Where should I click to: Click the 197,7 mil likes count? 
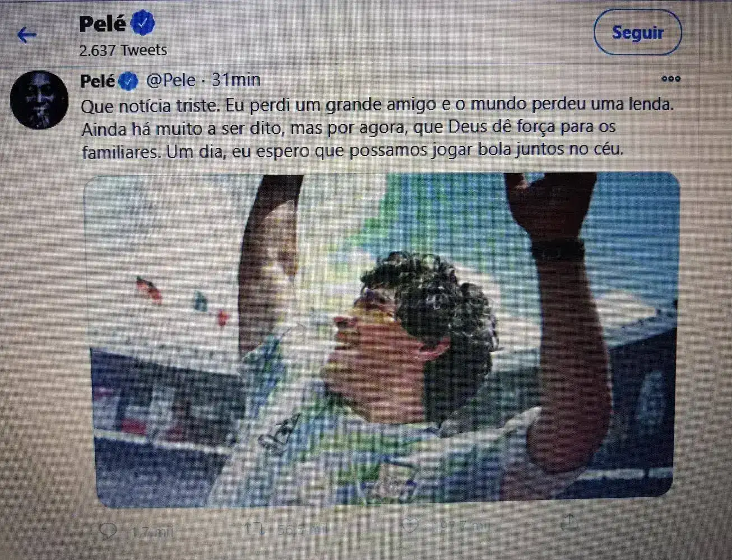click(462, 526)
